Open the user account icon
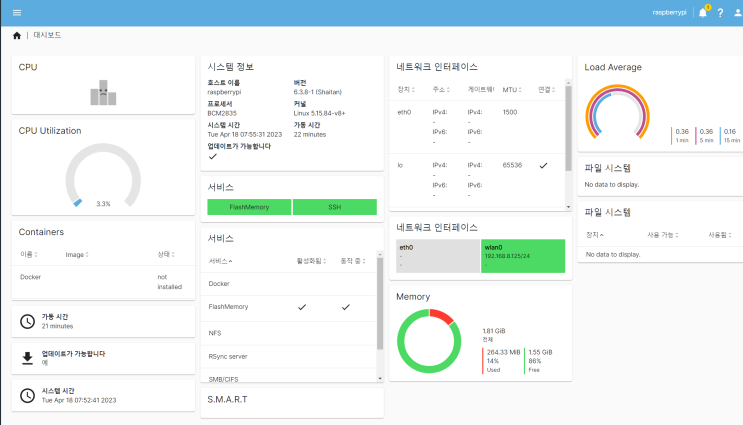The width and height of the screenshot is (743, 425). tap(738, 13)
